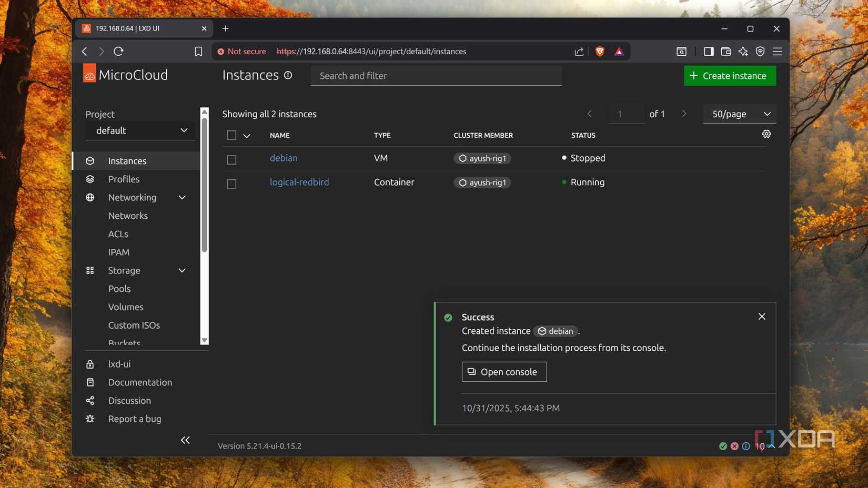Filter notifications by success checkmark icon

tap(723, 445)
